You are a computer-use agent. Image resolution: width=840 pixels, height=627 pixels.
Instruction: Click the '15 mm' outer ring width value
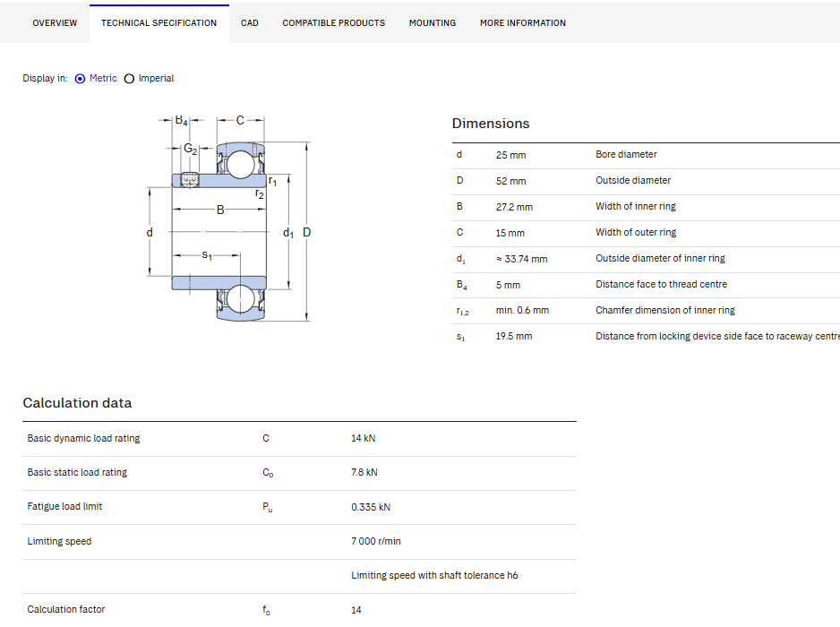[x=510, y=233]
